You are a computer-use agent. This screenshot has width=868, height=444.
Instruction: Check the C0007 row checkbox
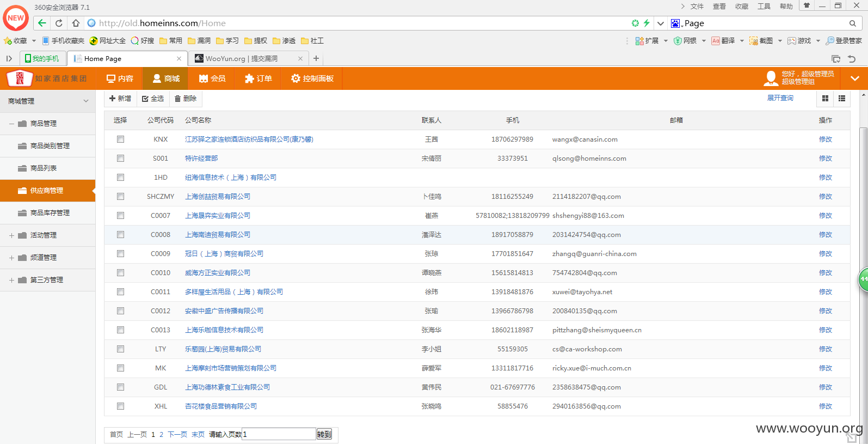click(120, 216)
